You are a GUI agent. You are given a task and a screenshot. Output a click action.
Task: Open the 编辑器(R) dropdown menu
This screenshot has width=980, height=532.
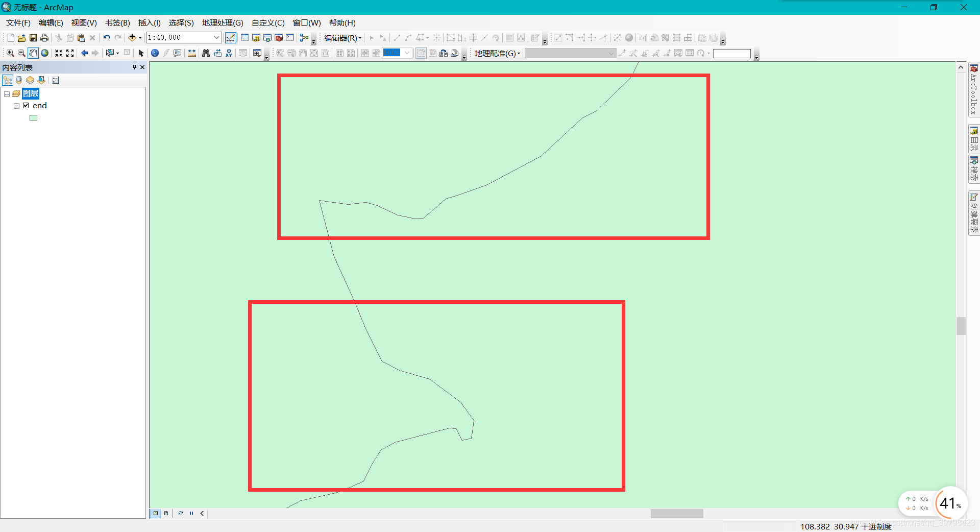(x=342, y=38)
